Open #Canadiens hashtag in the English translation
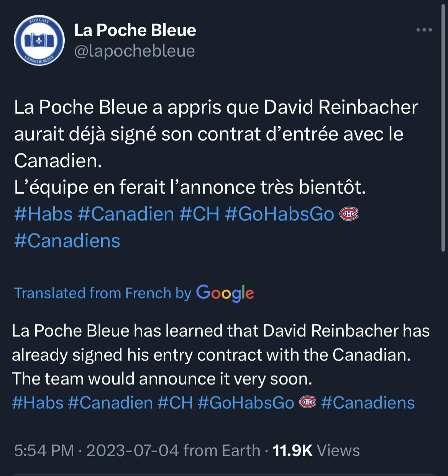This screenshot has width=448, height=476. pyautogui.click(x=368, y=402)
